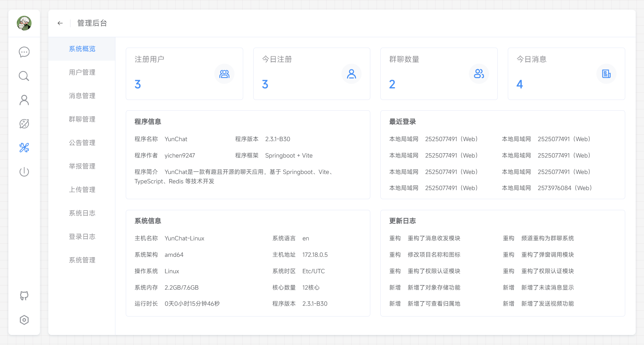This screenshot has height=345, width=644.
Task: Open the settings gear icon in sidebar
Action: (24, 320)
